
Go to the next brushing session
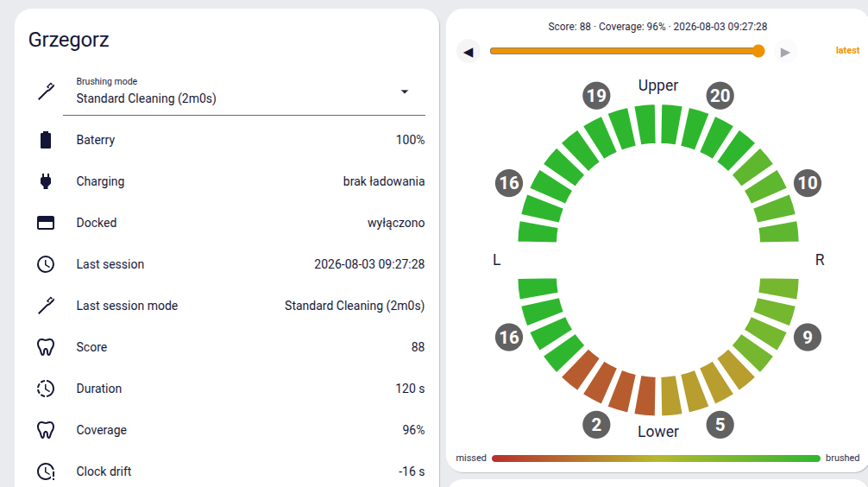(785, 52)
